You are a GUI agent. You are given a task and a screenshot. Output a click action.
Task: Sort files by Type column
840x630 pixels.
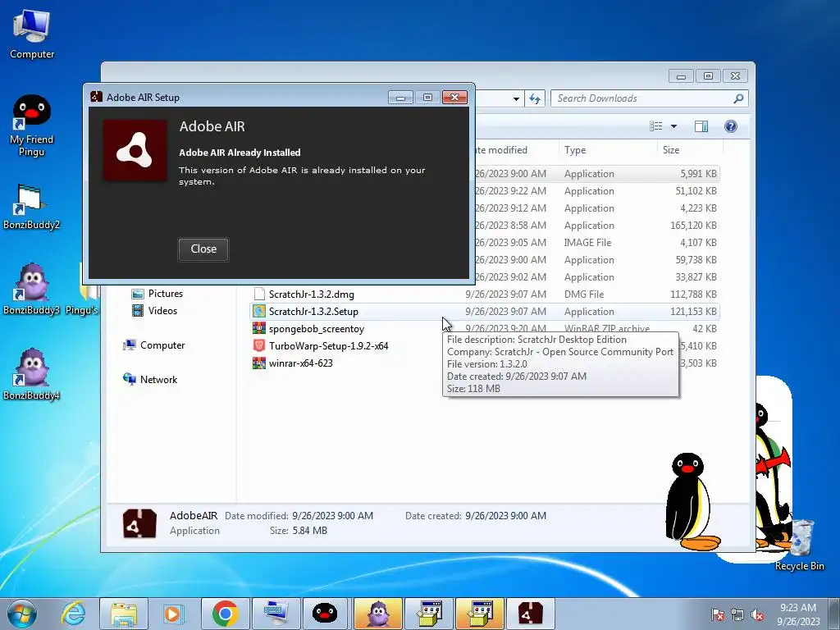pos(608,150)
